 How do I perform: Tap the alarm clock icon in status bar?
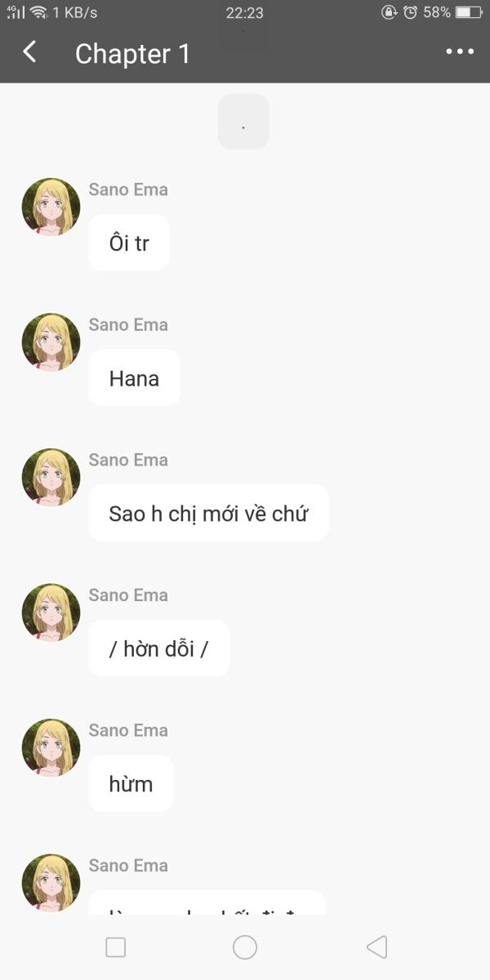(x=410, y=12)
